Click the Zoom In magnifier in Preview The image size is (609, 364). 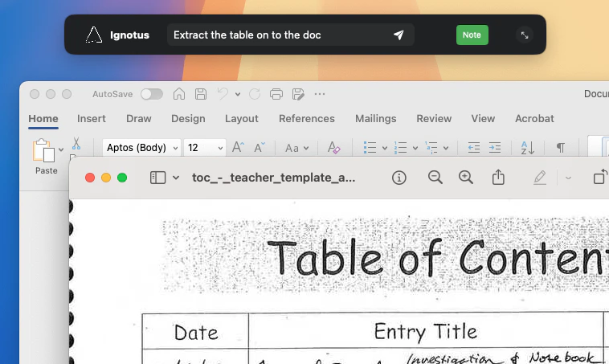tap(466, 178)
